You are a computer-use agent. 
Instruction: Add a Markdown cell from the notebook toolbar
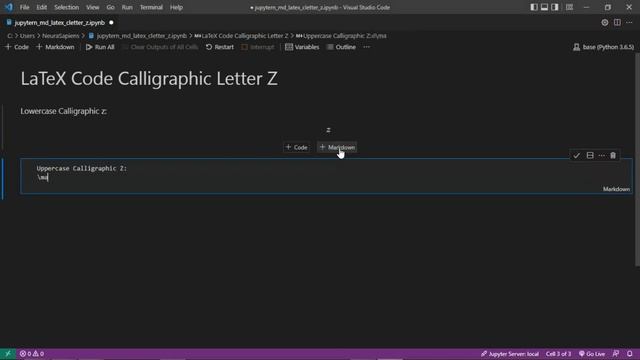point(56,47)
